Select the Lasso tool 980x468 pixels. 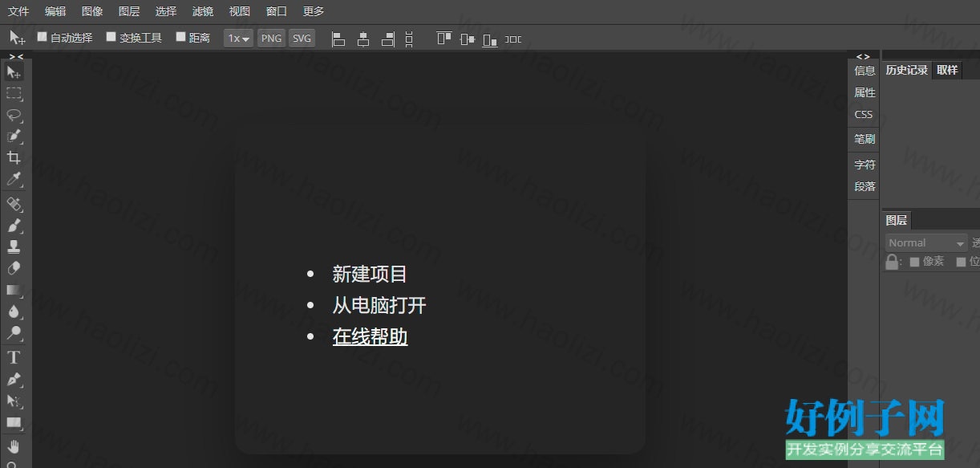(14, 115)
